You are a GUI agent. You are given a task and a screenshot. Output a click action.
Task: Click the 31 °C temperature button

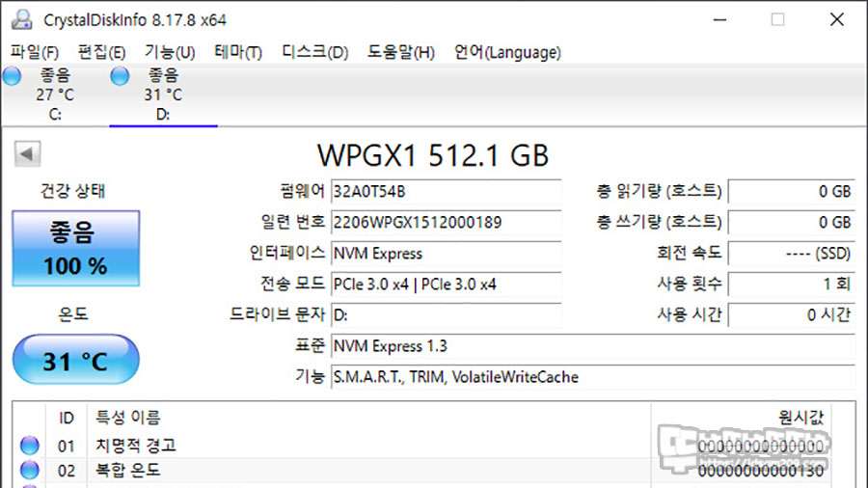(76, 360)
